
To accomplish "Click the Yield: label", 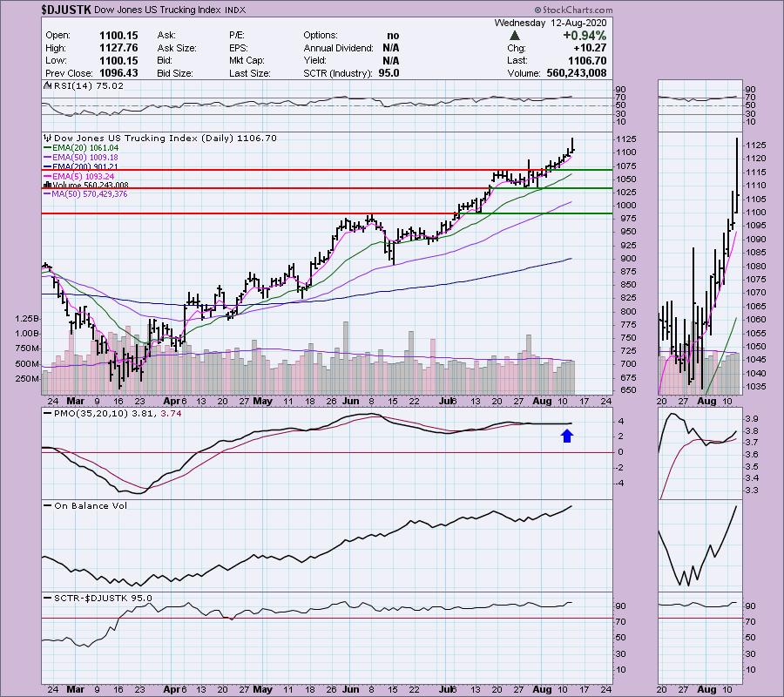I will click(x=314, y=60).
